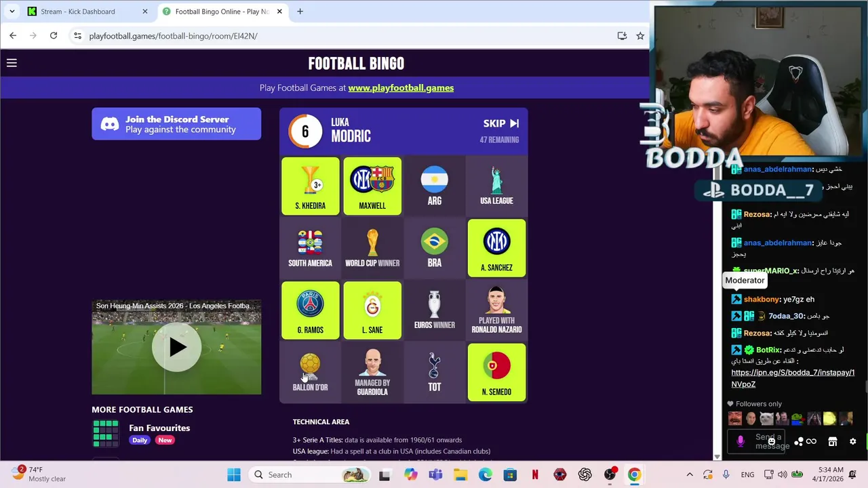Reload the current page

click(x=54, y=36)
